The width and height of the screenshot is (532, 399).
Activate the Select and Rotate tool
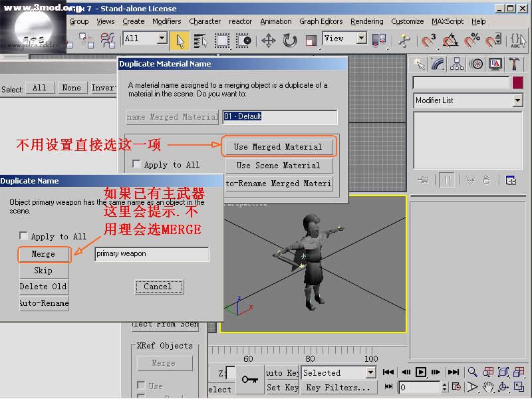pyautogui.click(x=290, y=40)
